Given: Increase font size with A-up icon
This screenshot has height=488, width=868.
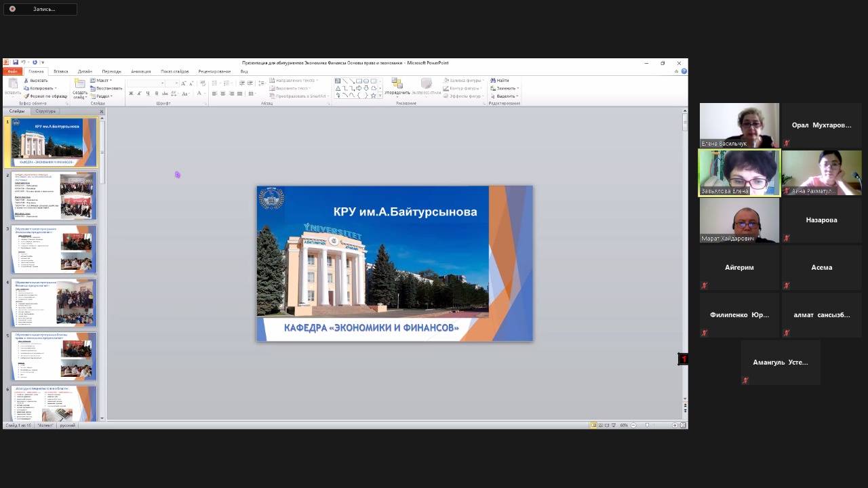Looking at the screenshot, I should coord(183,83).
